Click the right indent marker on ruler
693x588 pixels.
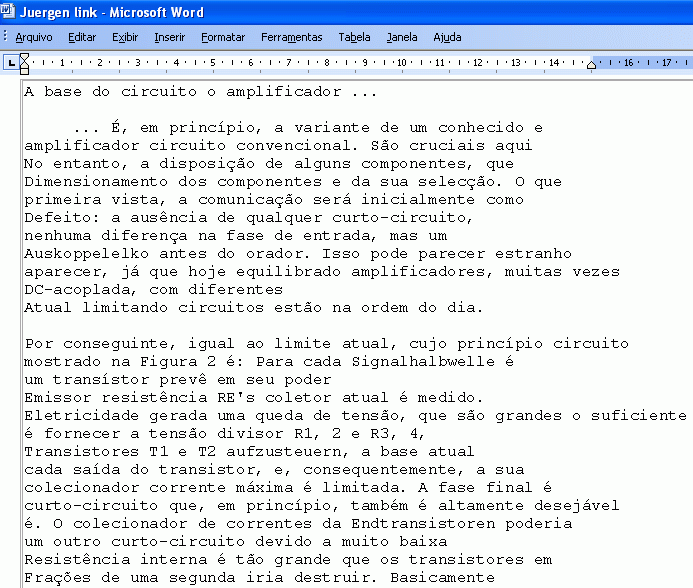(591, 65)
